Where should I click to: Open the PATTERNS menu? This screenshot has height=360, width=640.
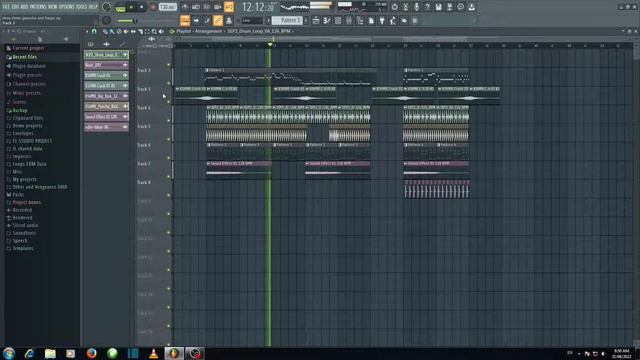38,7
